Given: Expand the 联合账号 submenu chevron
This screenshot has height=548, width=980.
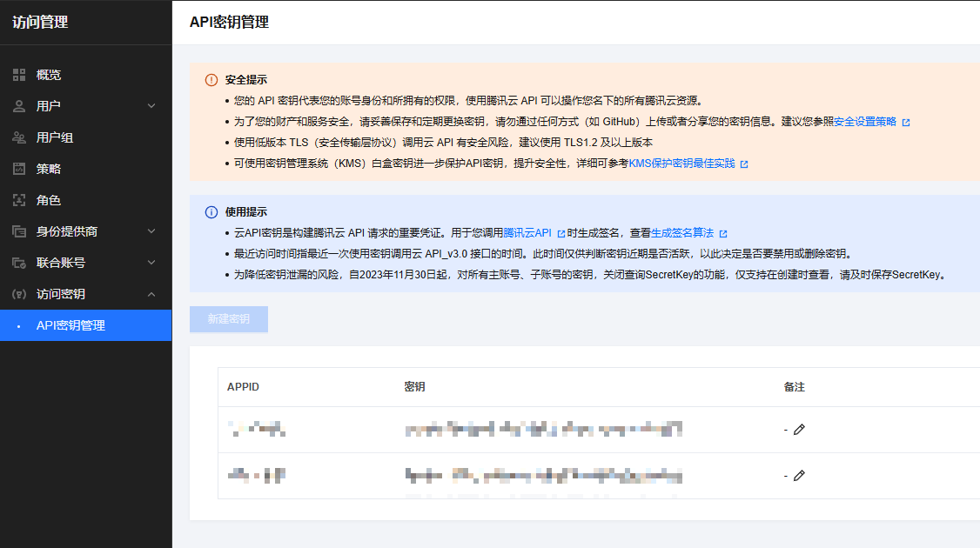Looking at the screenshot, I should tap(151, 263).
